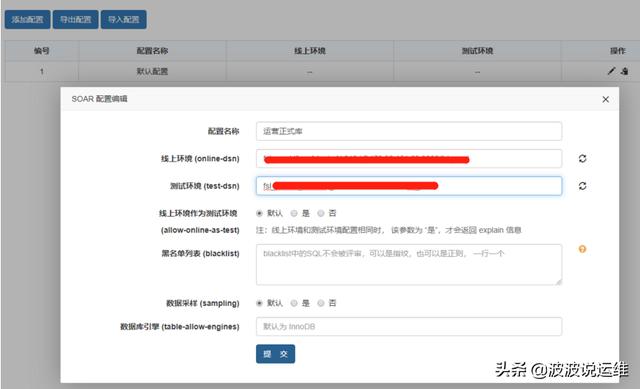This screenshot has height=389, width=640.
Task: Click the test-dsn input field
Action: pos(409,186)
